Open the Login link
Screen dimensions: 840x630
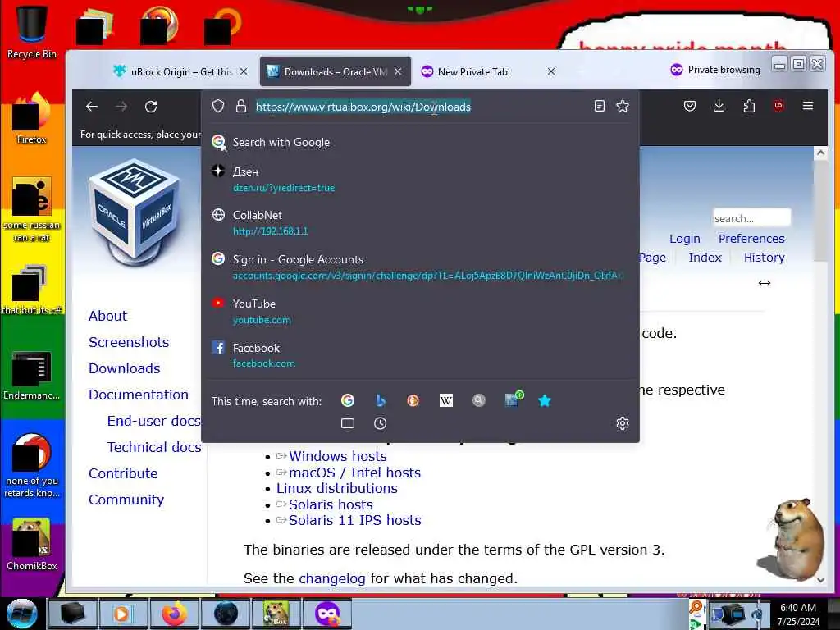[x=685, y=239]
